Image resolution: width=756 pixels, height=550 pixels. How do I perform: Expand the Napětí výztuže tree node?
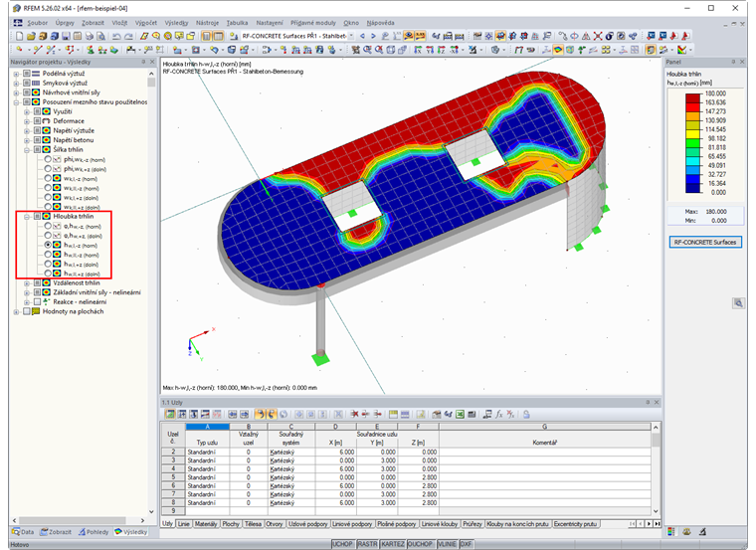point(27,130)
